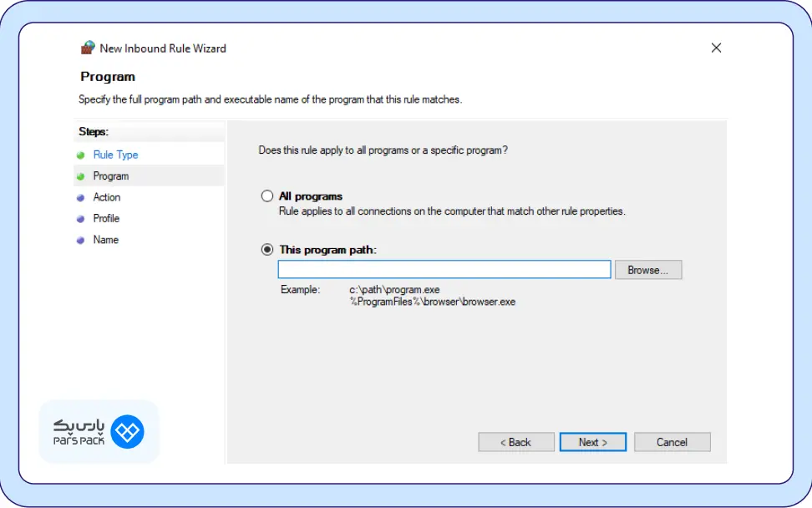Click the Browse... button

coord(648,270)
